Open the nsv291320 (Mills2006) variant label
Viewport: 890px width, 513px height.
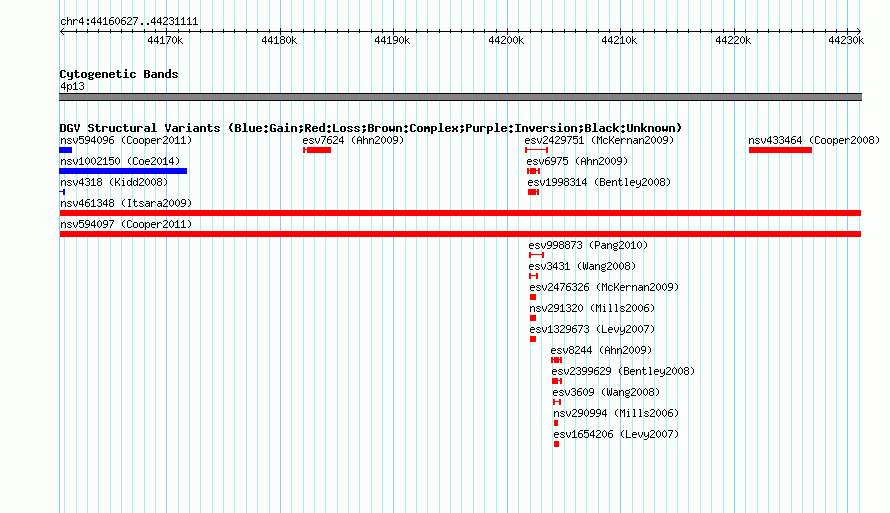tap(592, 308)
